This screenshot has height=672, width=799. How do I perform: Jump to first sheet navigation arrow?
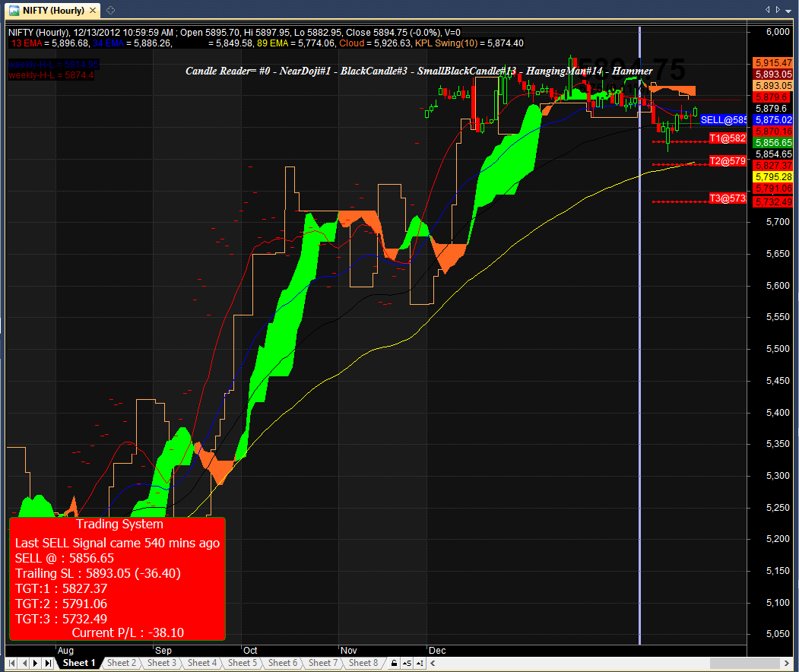[x=11, y=663]
